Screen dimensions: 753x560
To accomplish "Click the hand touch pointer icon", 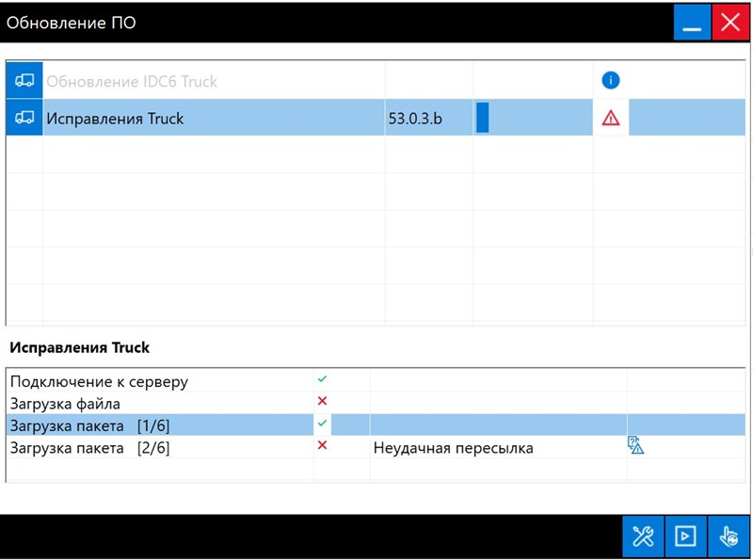I will pyautogui.click(x=728, y=536).
